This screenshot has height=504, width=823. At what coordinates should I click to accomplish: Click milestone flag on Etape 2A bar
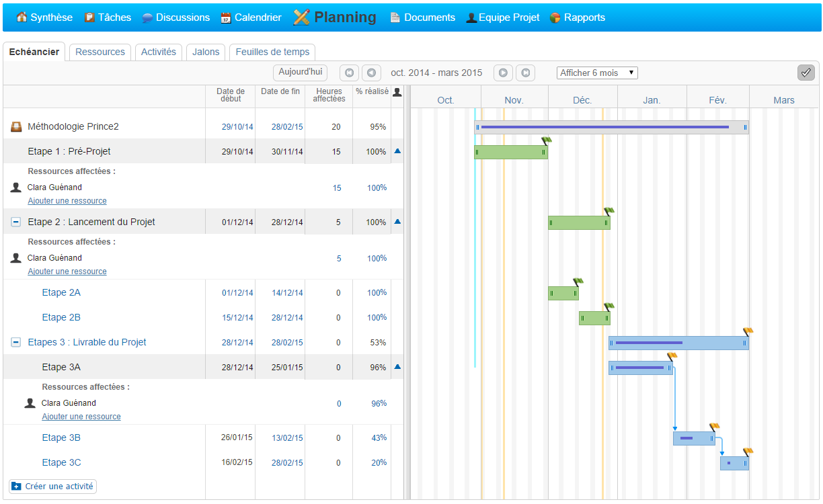point(578,282)
